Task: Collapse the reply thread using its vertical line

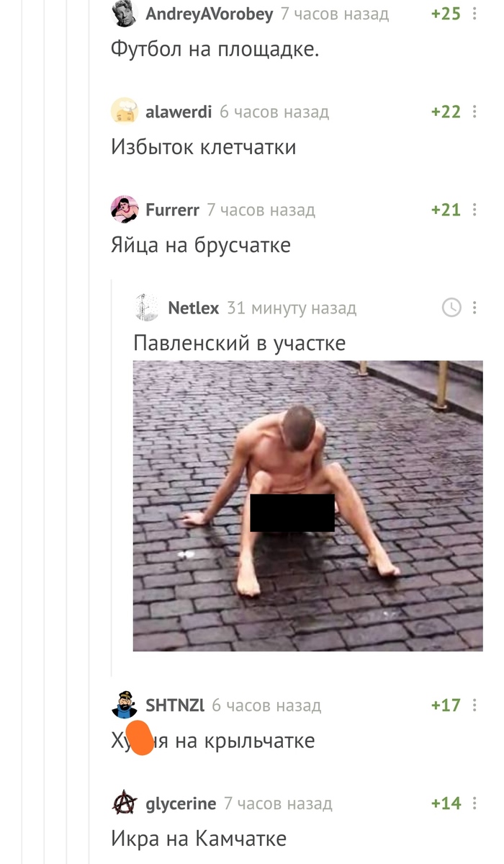Action: (112, 477)
